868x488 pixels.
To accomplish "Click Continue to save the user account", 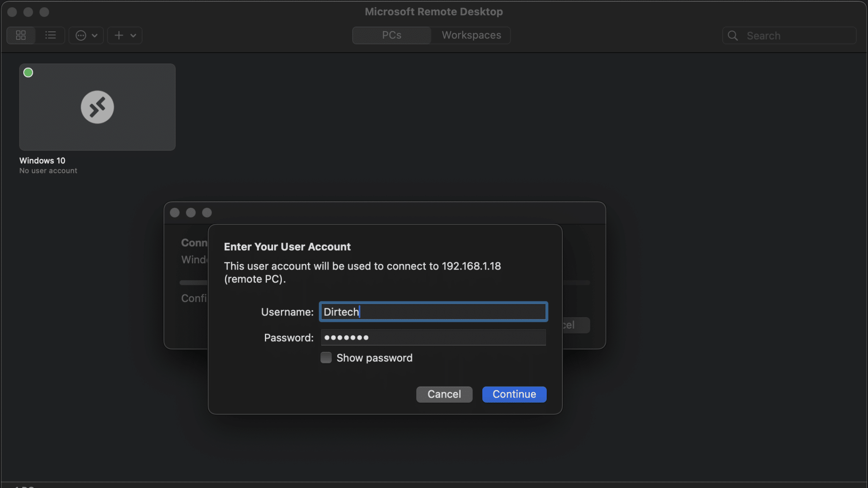I will click(x=513, y=394).
